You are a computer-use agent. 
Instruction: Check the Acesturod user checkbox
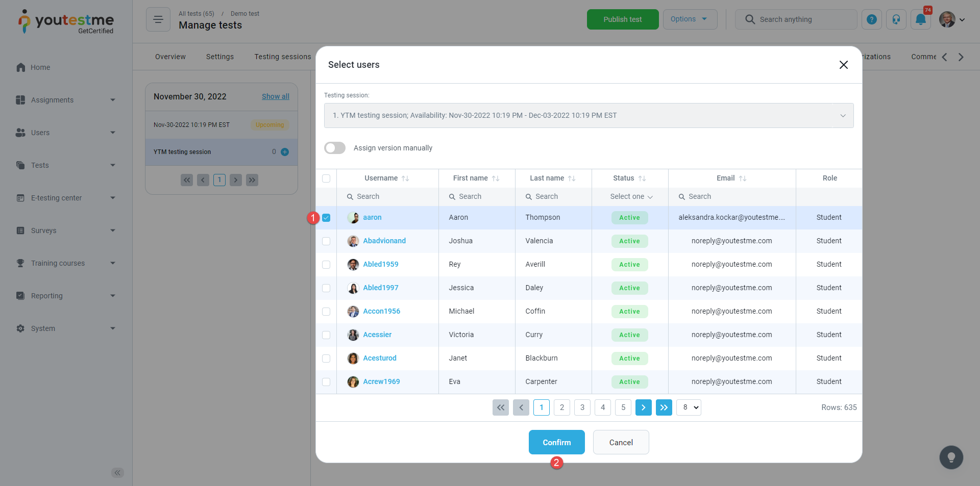[x=326, y=359]
